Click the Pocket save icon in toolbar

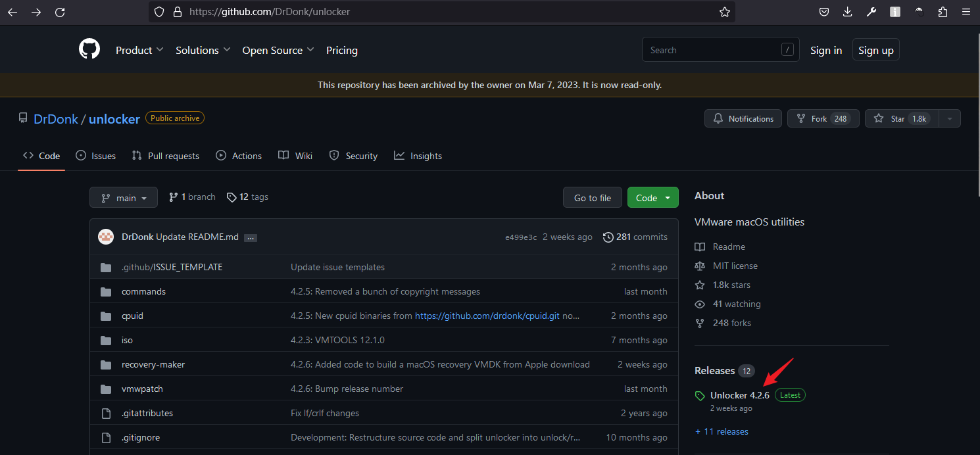(x=823, y=12)
